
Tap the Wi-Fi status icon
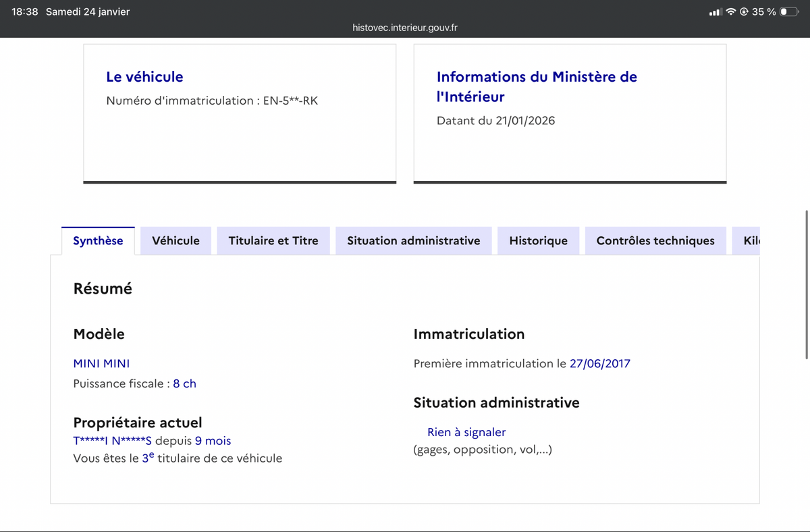click(731, 11)
